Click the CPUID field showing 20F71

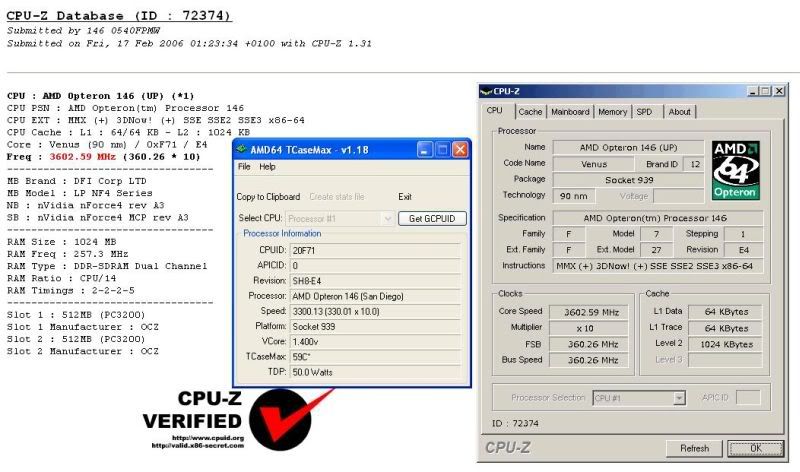[x=376, y=251]
